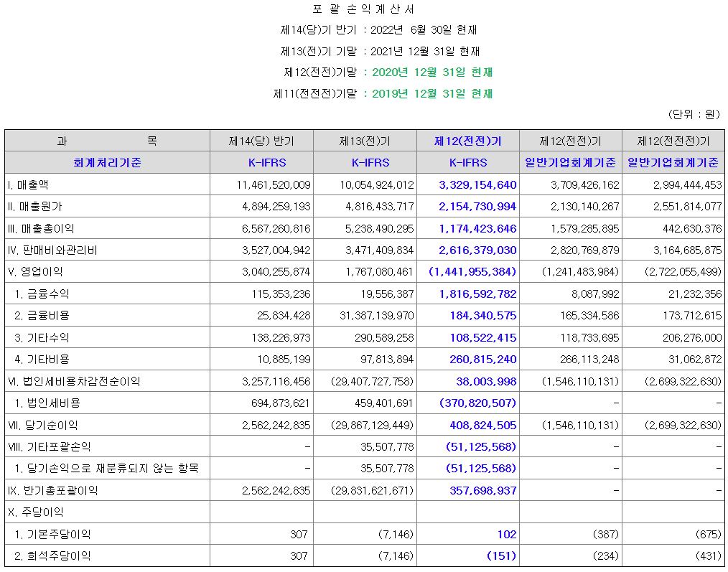Viewport: 728px width, 572px height.
Task: Click the row label VII. 당기순이익
Action: 43,425
